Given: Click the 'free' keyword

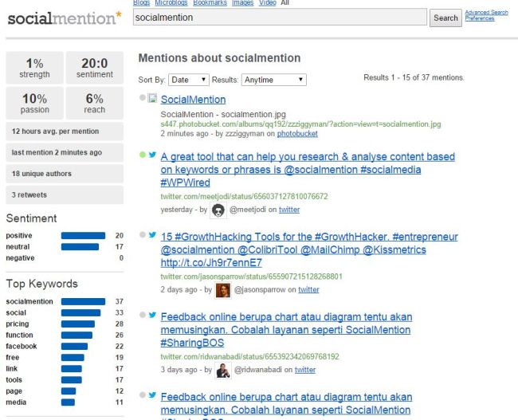Looking at the screenshot, I should tap(12, 357).
